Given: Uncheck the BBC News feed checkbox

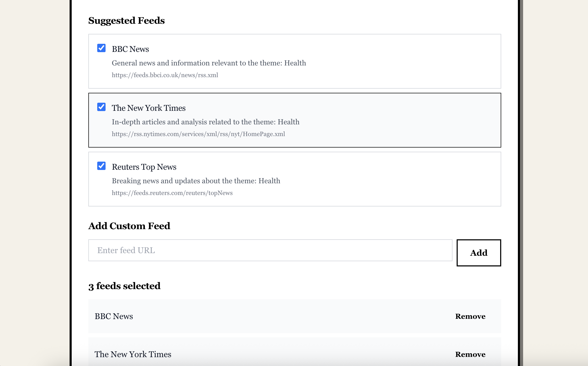Looking at the screenshot, I should pos(101,48).
